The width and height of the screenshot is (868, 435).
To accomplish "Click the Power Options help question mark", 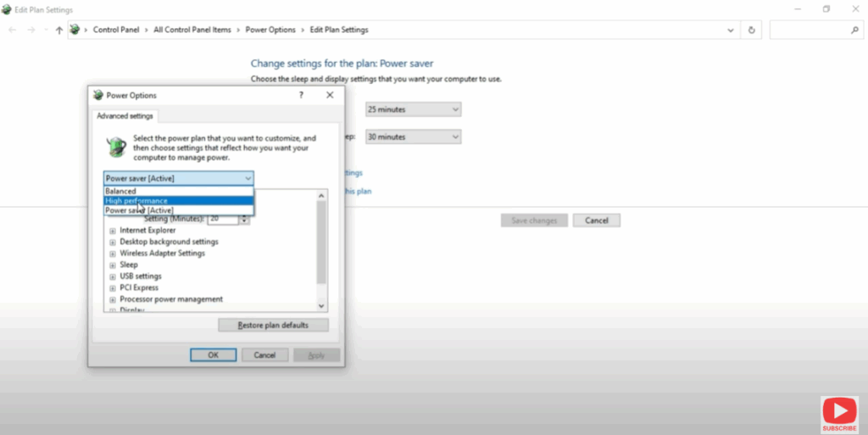I will [x=301, y=96].
